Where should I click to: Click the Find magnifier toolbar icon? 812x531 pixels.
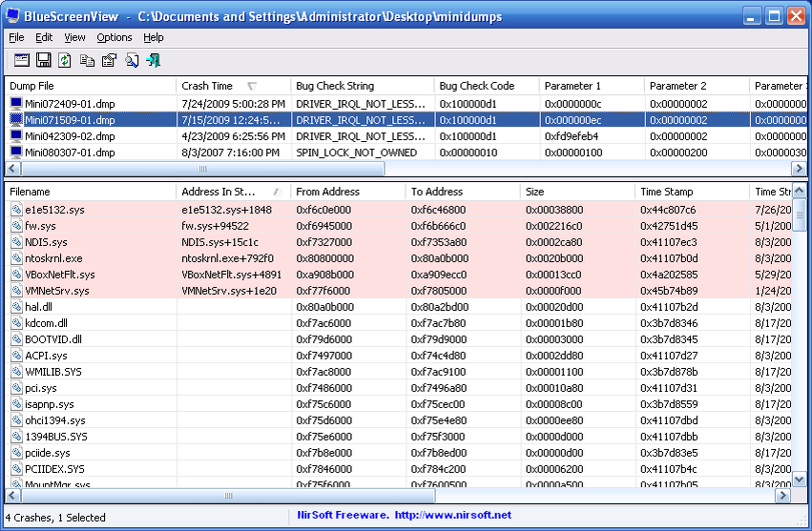[x=131, y=60]
